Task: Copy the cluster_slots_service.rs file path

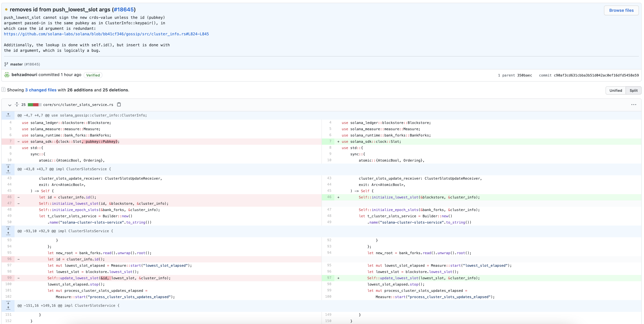Action: 119,104
